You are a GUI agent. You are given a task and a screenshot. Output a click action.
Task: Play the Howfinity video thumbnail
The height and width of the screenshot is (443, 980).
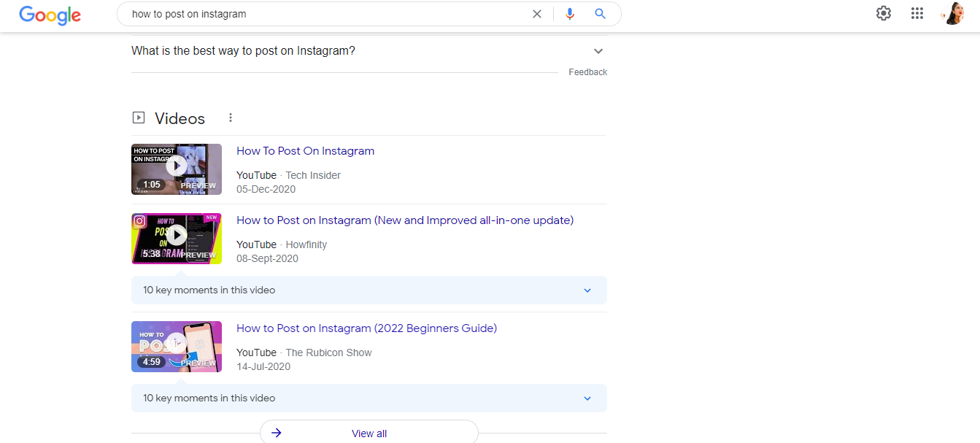(x=176, y=235)
